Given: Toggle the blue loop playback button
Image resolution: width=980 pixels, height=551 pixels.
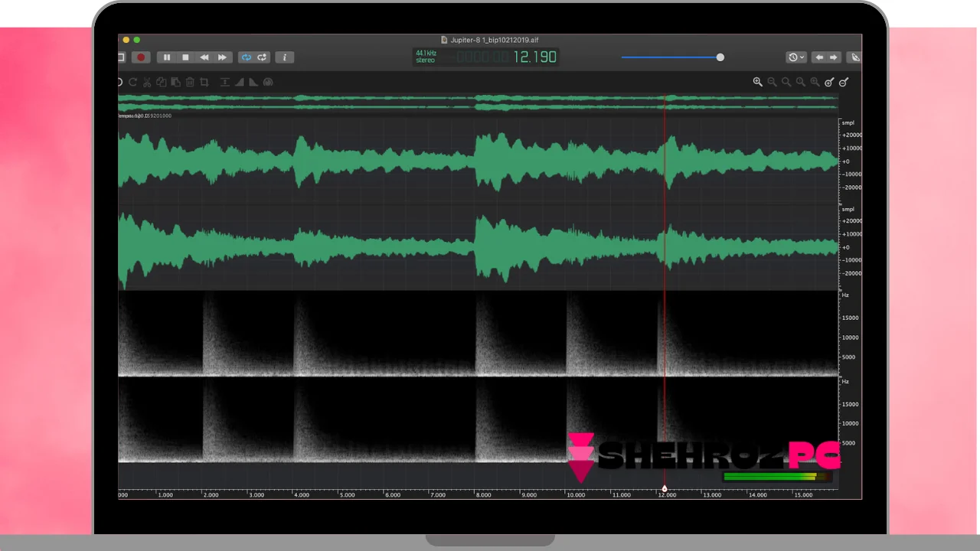Looking at the screenshot, I should (x=246, y=57).
